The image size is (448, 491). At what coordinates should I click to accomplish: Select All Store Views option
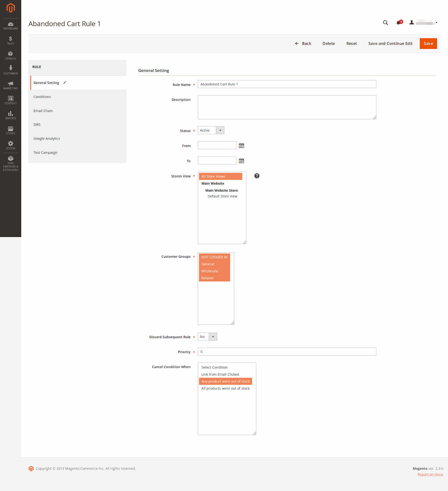pyautogui.click(x=220, y=176)
